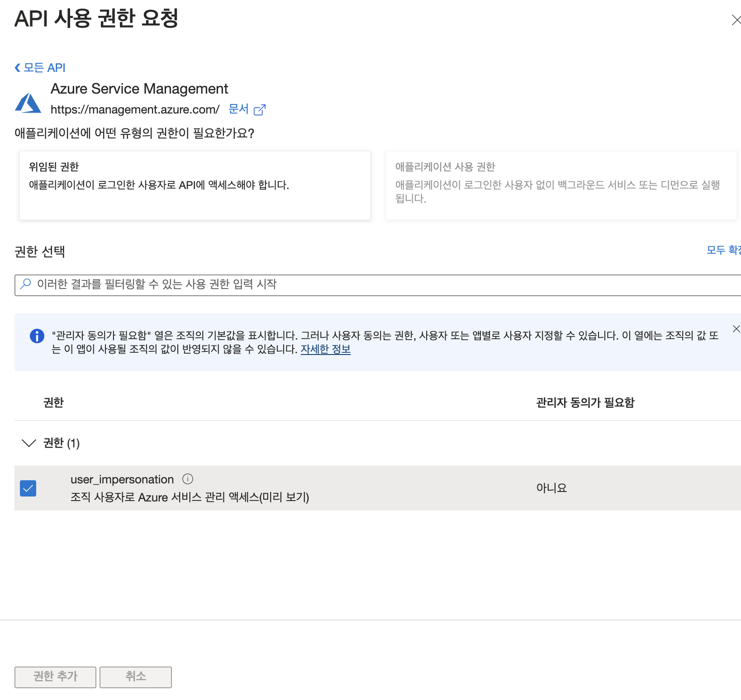
Task: Click the Azure Service Management logo icon
Action: (28, 103)
